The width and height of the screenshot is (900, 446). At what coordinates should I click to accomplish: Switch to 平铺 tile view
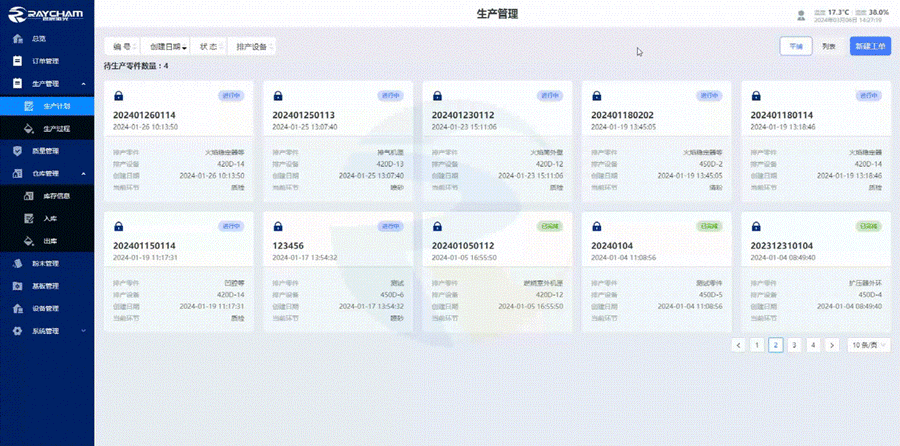click(795, 46)
